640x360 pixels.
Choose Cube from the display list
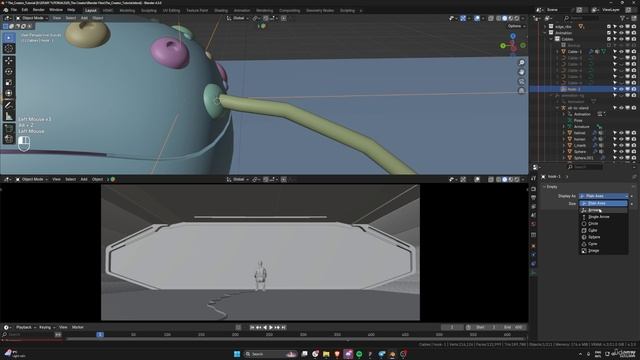coord(603,231)
